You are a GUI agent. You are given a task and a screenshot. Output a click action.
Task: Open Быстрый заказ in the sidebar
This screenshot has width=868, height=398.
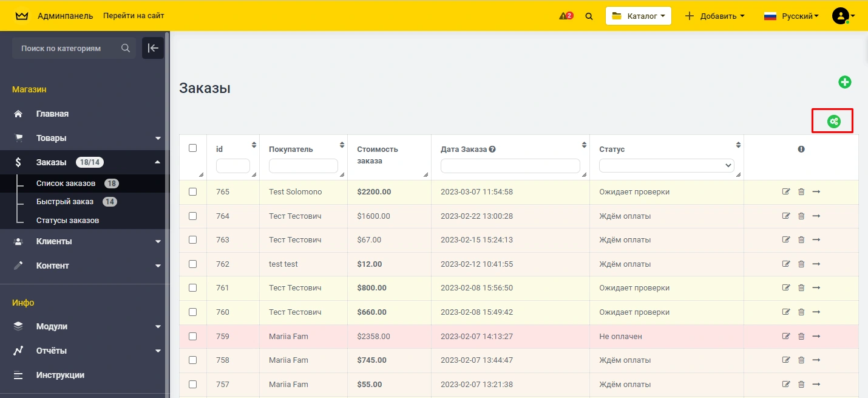(x=65, y=202)
